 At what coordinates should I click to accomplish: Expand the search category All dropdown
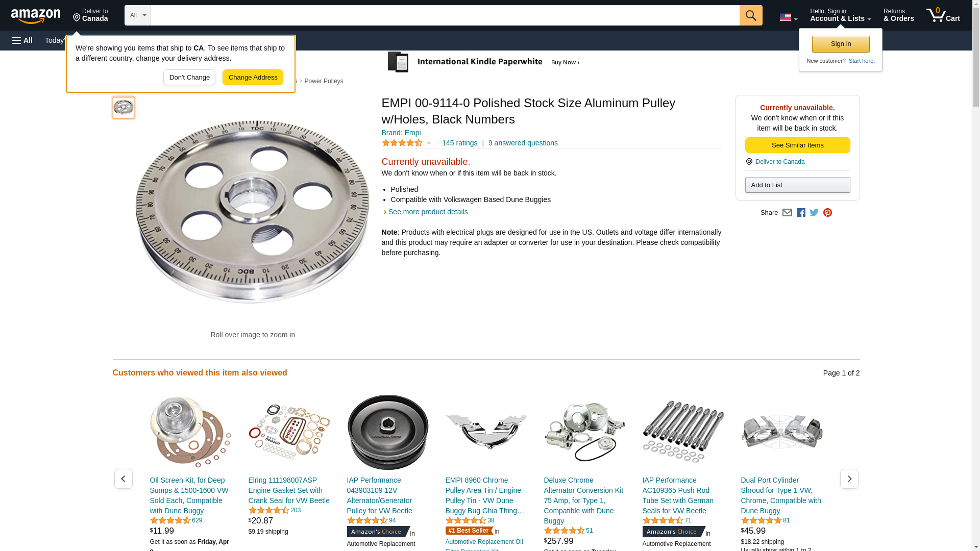pos(137,15)
